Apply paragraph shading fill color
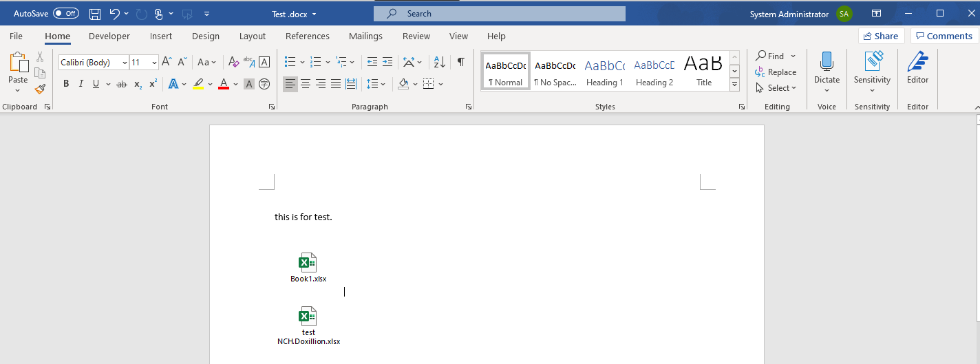980x364 pixels. point(403,84)
